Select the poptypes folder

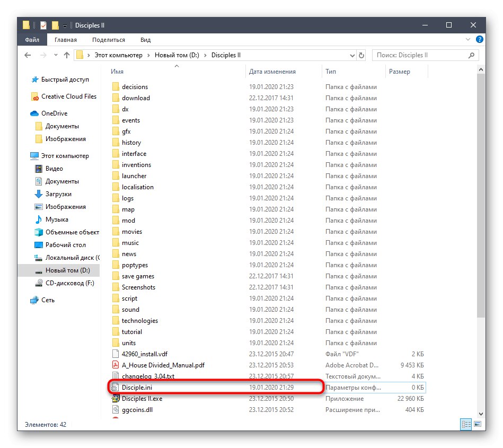tap(135, 265)
